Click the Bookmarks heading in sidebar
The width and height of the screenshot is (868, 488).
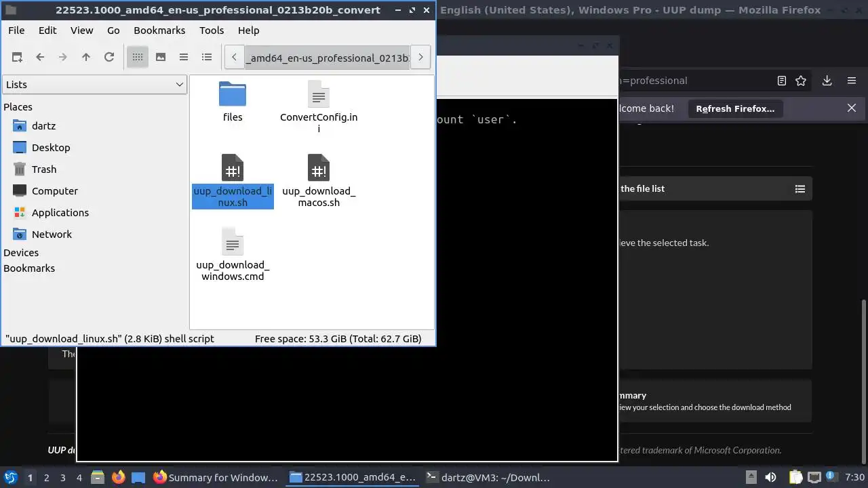[x=29, y=268]
